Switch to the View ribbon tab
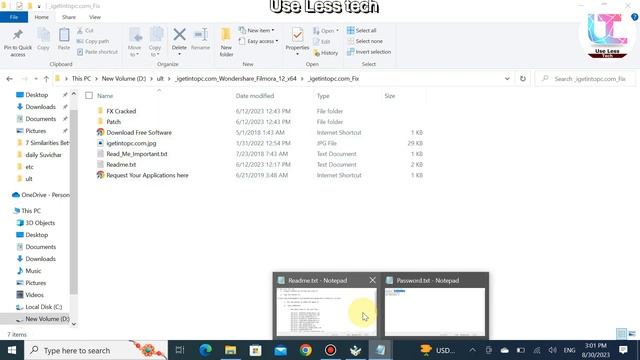The image size is (640, 360). click(95, 17)
